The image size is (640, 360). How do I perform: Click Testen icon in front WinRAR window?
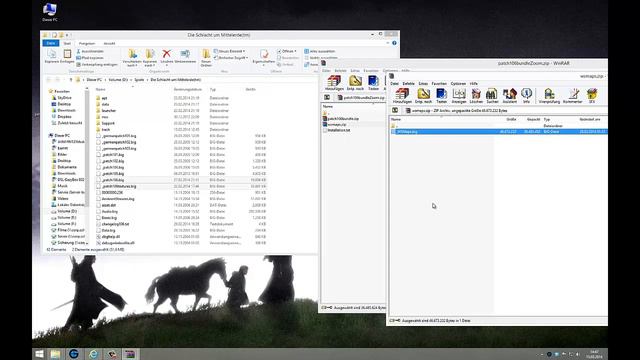441,96
